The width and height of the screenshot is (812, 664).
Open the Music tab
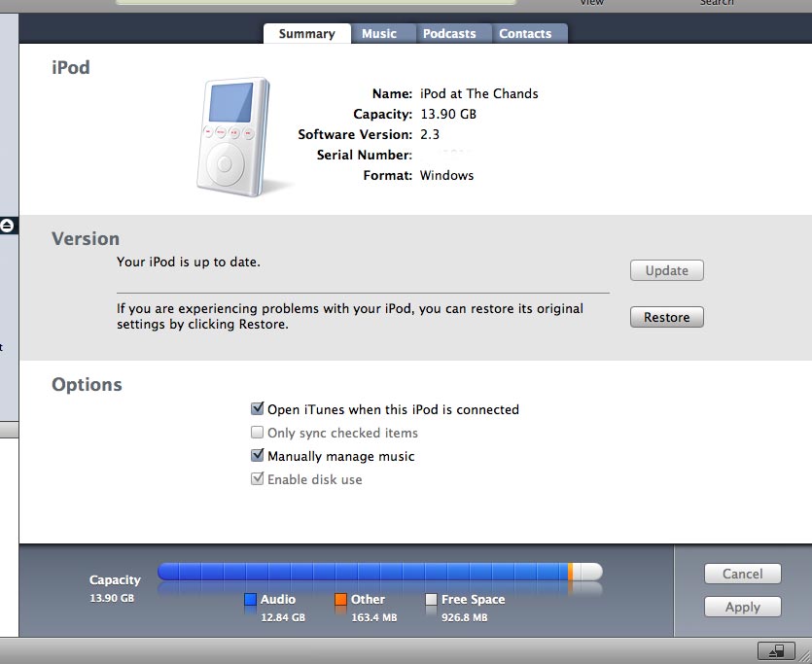(x=379, y=34)
